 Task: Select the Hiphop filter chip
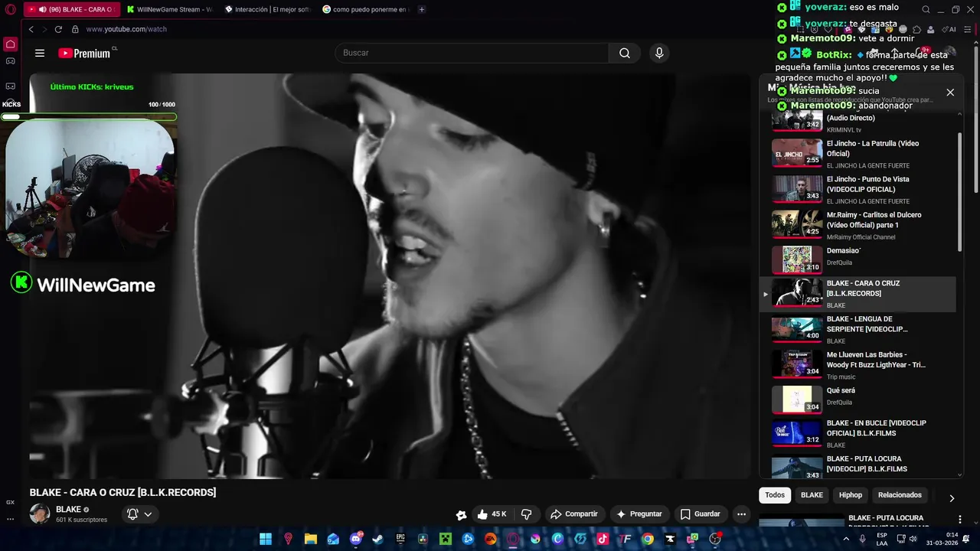pos(851,495)
